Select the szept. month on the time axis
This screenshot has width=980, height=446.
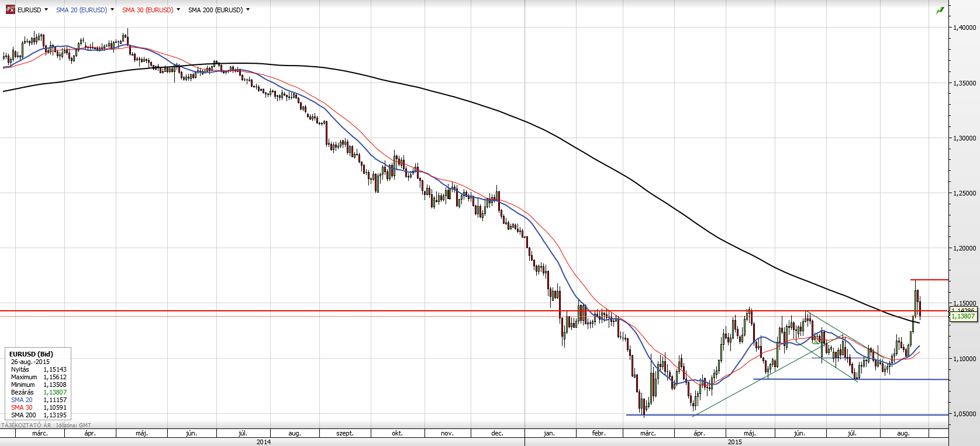pyautogui.click(x=345, y=433)
